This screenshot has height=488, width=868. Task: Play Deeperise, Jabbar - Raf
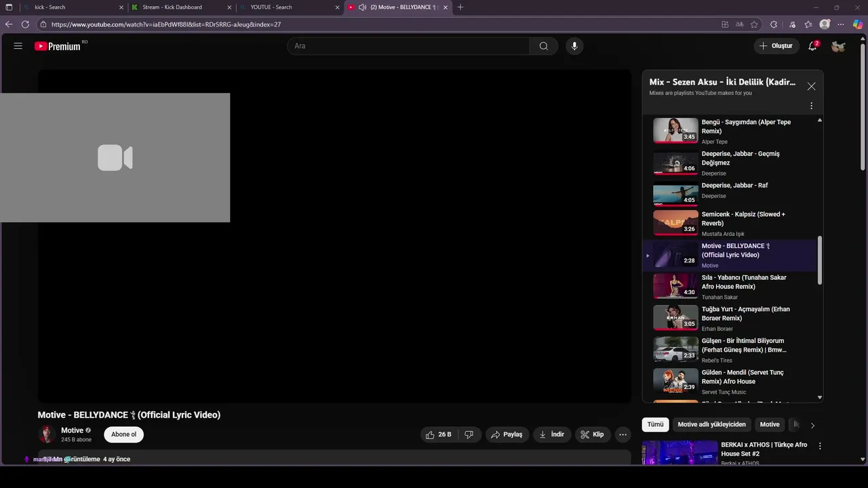coord(730,194)
